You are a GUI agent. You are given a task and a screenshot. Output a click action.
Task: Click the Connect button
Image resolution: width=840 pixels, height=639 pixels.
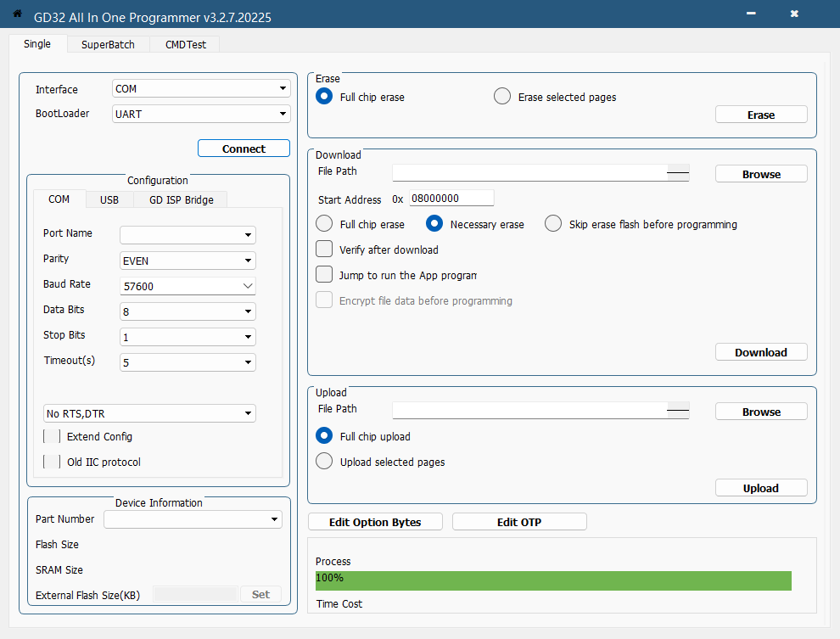[244, 149]
